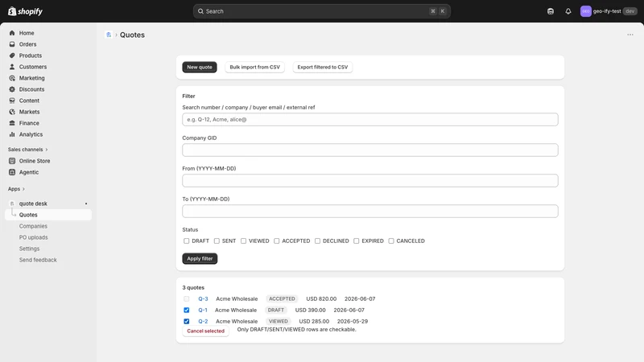This screenshot has width=644, height=362.
Task: Check the ACCEPTED status checkbox
Action: (x=276, y=241)
